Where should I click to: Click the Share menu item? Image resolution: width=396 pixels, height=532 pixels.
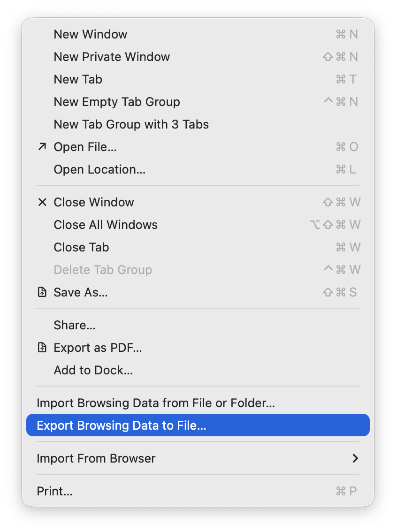[x=75, y=325]
